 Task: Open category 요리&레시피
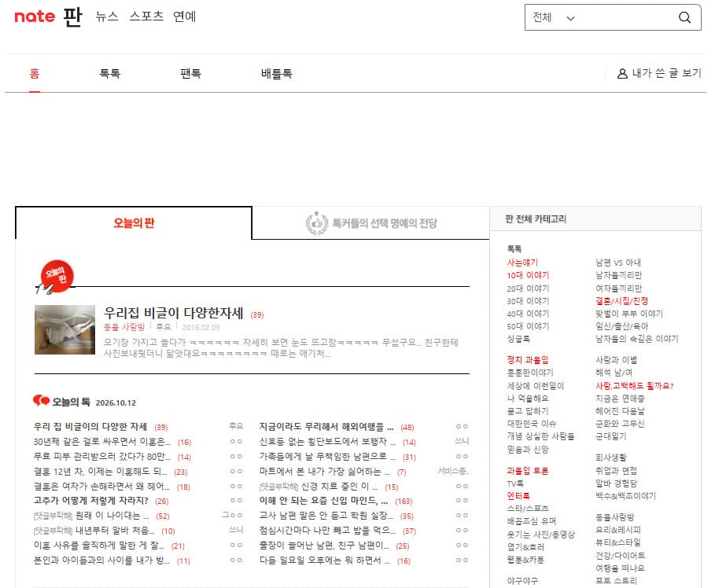(618, 530)
